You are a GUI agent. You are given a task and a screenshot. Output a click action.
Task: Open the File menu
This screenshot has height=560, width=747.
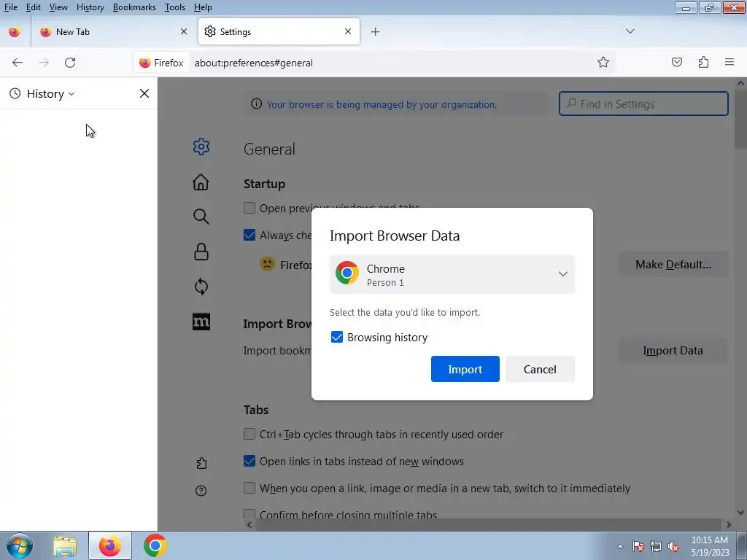pyautogui.click(x=10, y=7)
